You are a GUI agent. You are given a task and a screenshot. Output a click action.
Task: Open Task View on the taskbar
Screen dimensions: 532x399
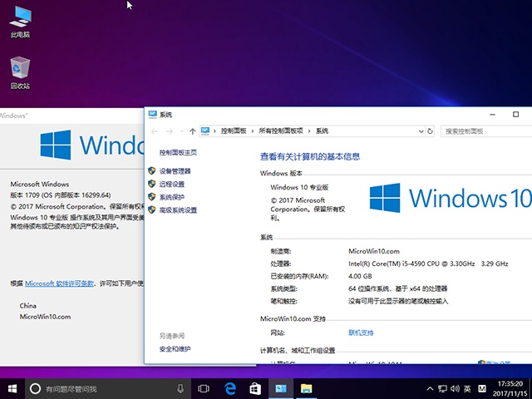[x=204, y=388]
